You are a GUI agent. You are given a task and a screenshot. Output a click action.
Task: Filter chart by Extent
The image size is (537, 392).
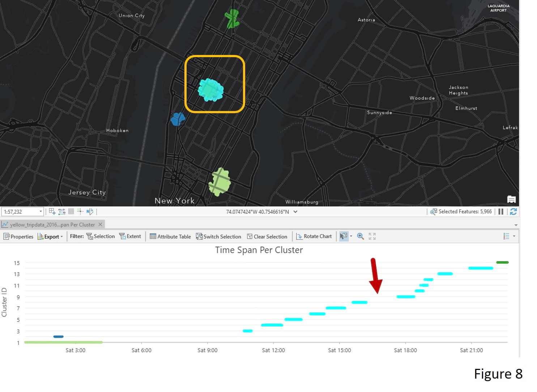click(130, 237)
